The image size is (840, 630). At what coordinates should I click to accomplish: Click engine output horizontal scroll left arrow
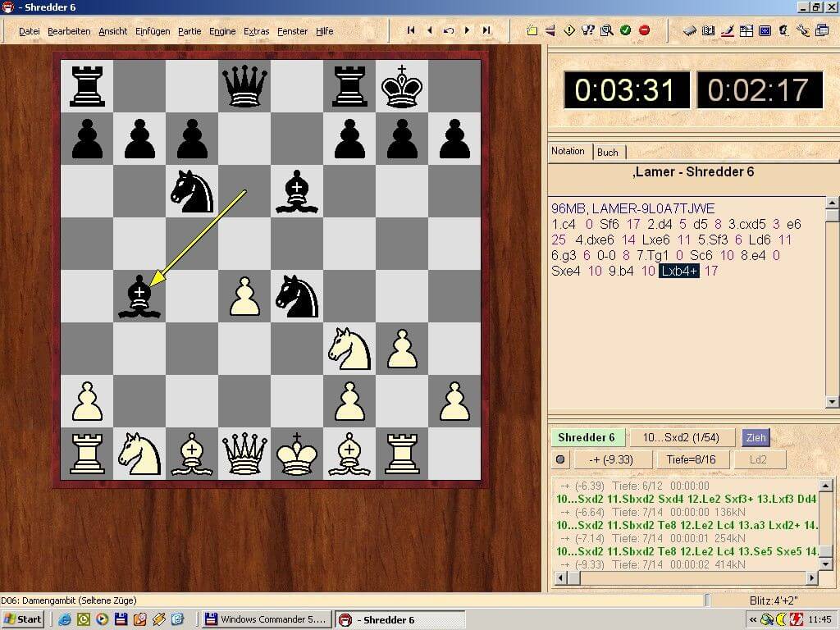click(560, 578)
